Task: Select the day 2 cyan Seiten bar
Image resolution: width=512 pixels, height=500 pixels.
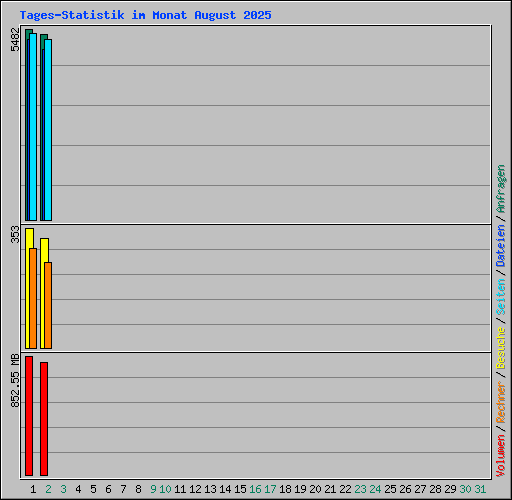Action: [x=48, y=130]
